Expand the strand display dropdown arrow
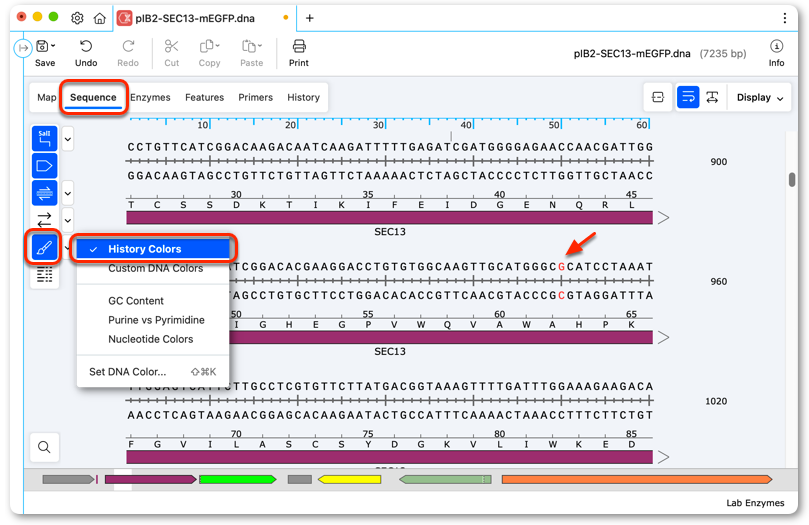This screenshot has width=809, height=525. coord(68,221)
